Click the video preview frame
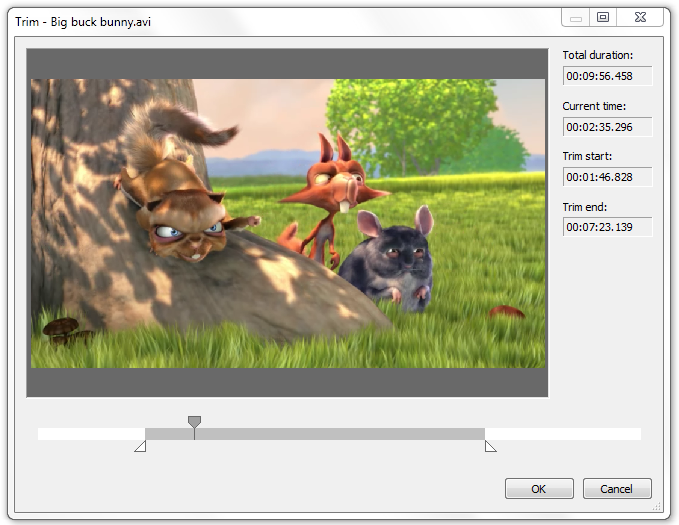 point(288,223)
